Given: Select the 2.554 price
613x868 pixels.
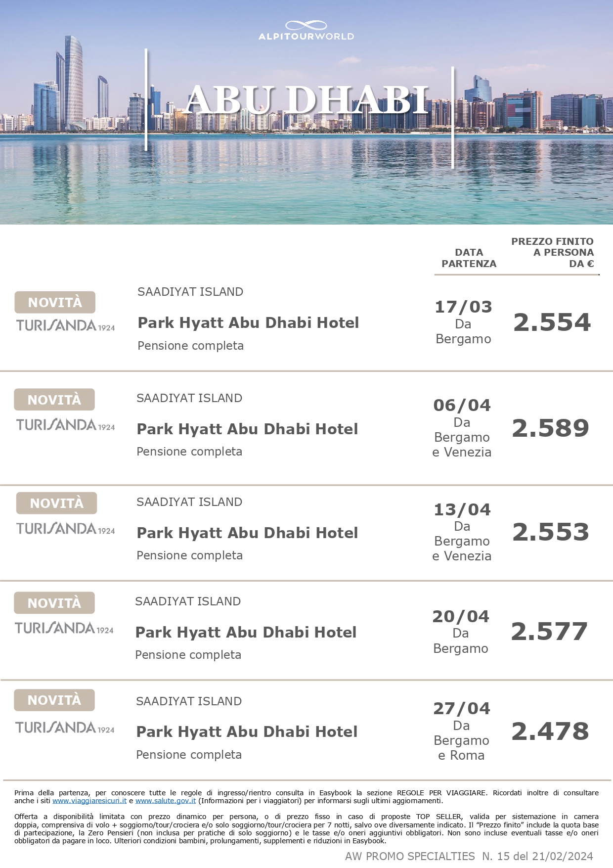Looking at the screenshot, I should click(552, 322).
